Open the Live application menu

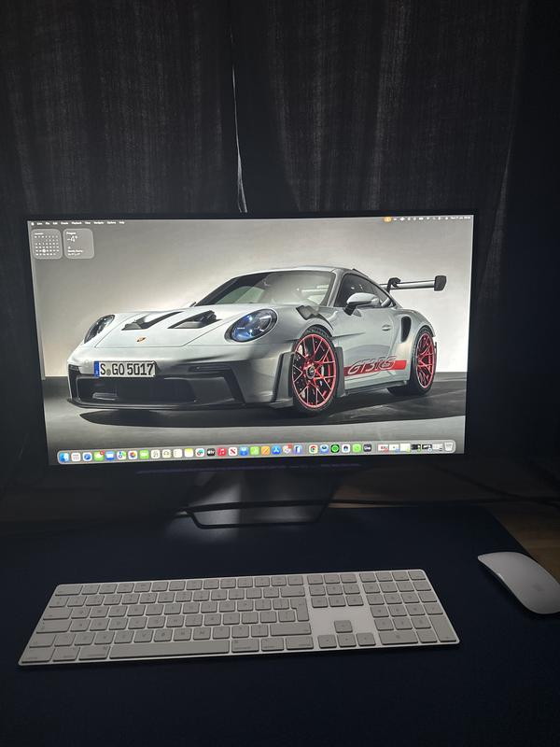[39, 223]
